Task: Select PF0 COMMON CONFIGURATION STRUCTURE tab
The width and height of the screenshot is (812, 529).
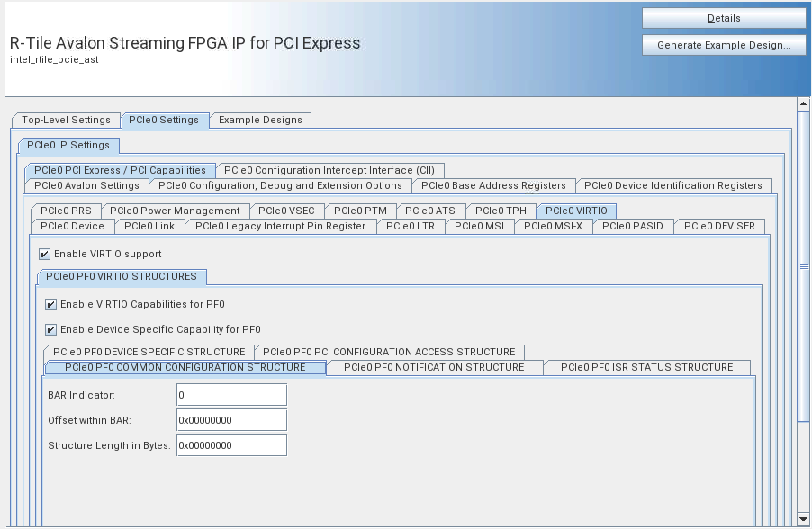Action: point(185,367)
